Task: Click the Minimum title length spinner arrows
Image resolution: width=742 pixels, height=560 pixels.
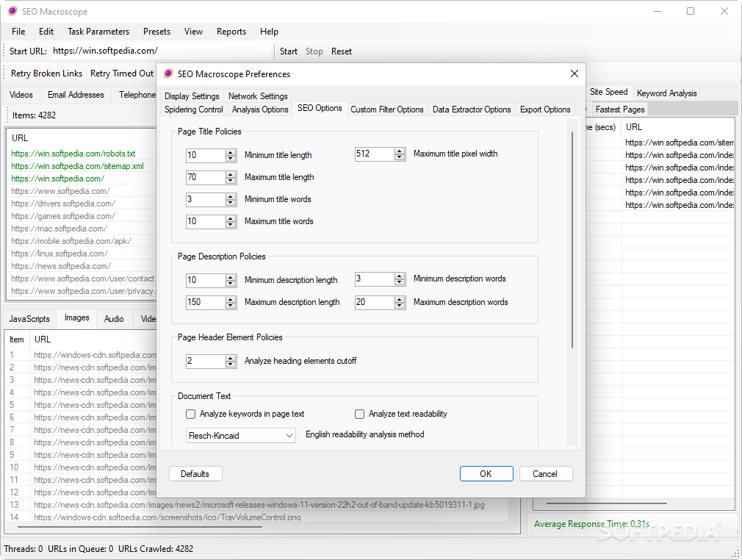Action: click(x=231, y=155)
